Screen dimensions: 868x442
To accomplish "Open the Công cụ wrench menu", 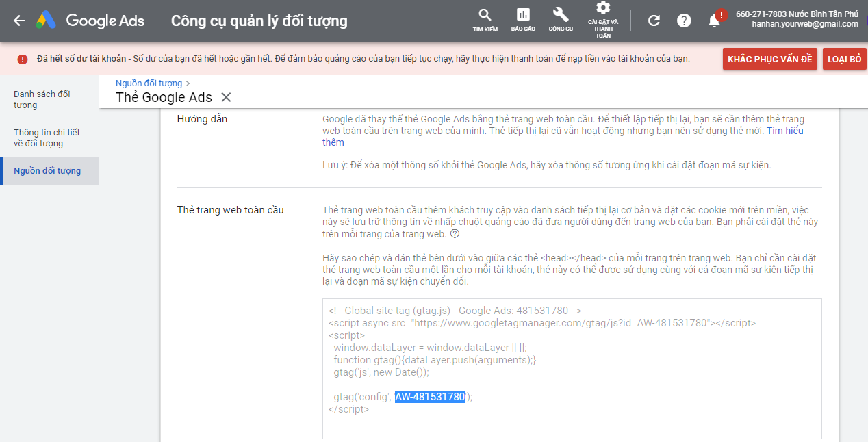I will [561, 20].
